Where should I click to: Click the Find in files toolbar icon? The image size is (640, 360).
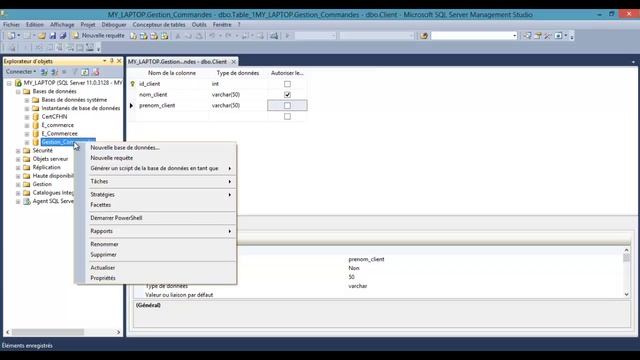coord(274,36)
